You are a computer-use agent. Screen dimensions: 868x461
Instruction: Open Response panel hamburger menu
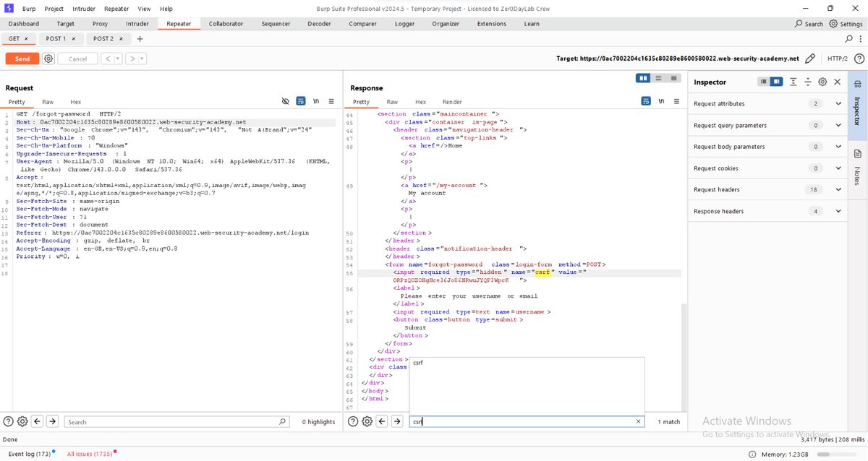pos(676,102)
